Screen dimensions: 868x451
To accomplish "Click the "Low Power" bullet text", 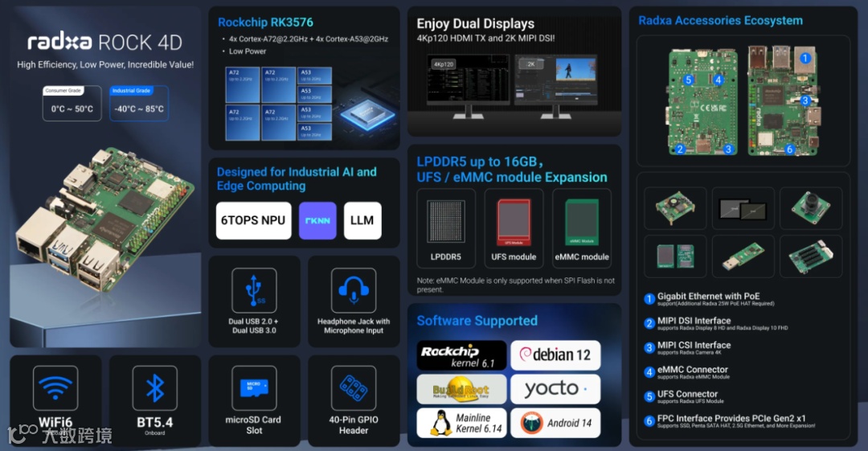I will (x=248, y=51).
